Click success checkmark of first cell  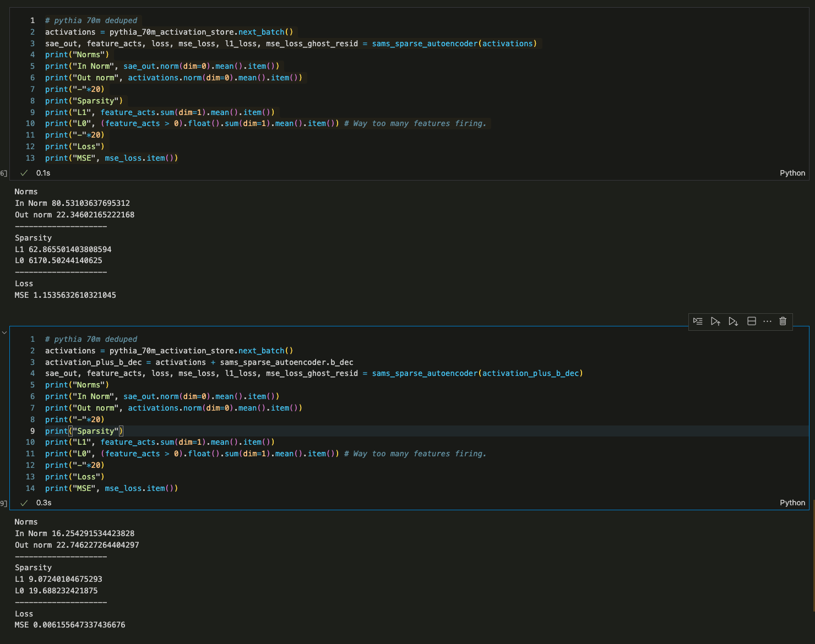click(x=24, y=173)
